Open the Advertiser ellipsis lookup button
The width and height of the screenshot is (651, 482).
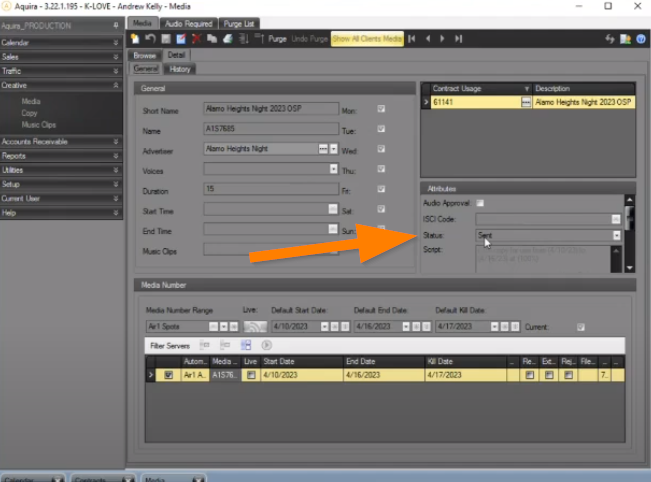pyautogui.click(x=323, y=149)
